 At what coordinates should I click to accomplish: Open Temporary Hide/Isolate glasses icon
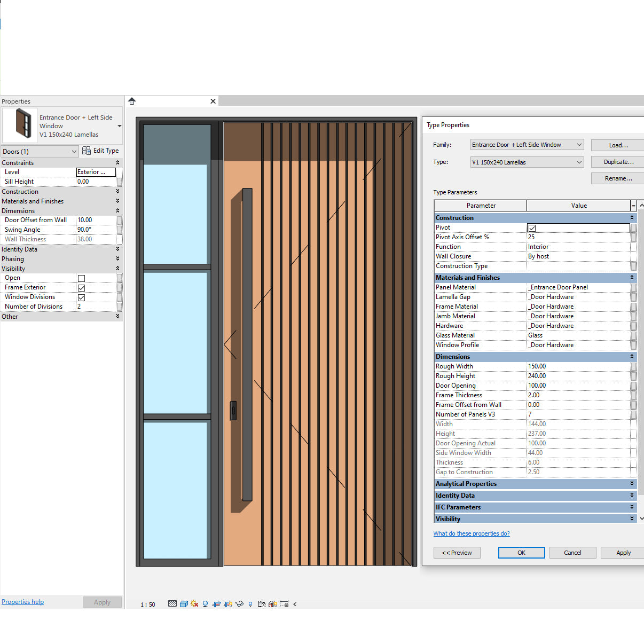coord(239,603)
